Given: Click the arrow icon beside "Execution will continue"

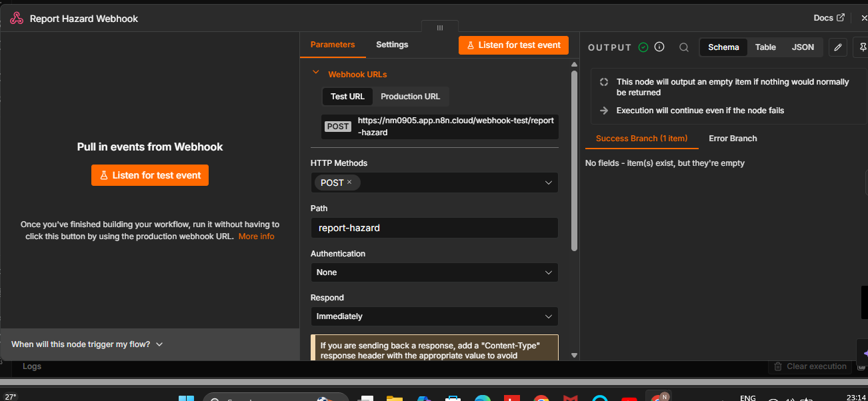Looking at the screenshot, I should pos(604,111).
